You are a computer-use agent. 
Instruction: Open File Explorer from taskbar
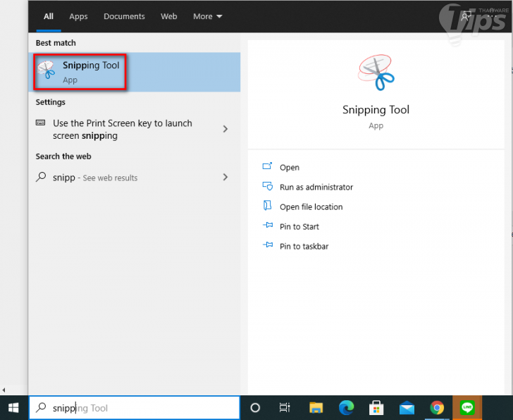click(316, 408)
